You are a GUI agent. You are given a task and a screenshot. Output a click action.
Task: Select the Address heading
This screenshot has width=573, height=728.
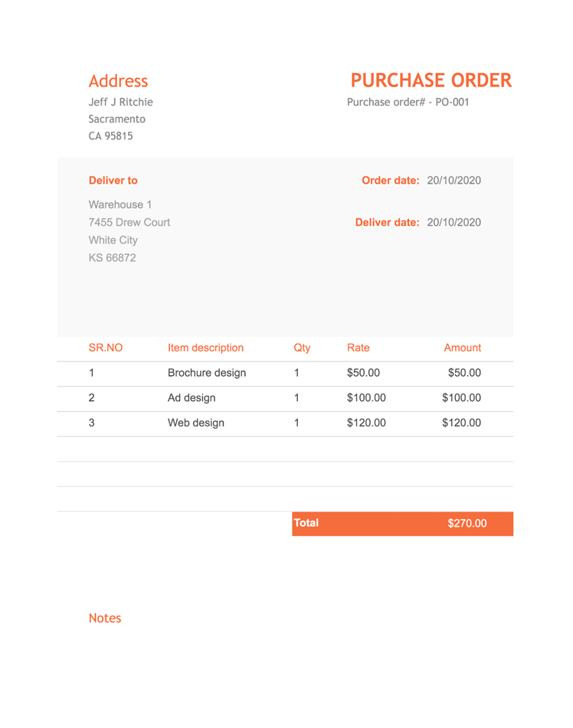click(x=118, y=81)
